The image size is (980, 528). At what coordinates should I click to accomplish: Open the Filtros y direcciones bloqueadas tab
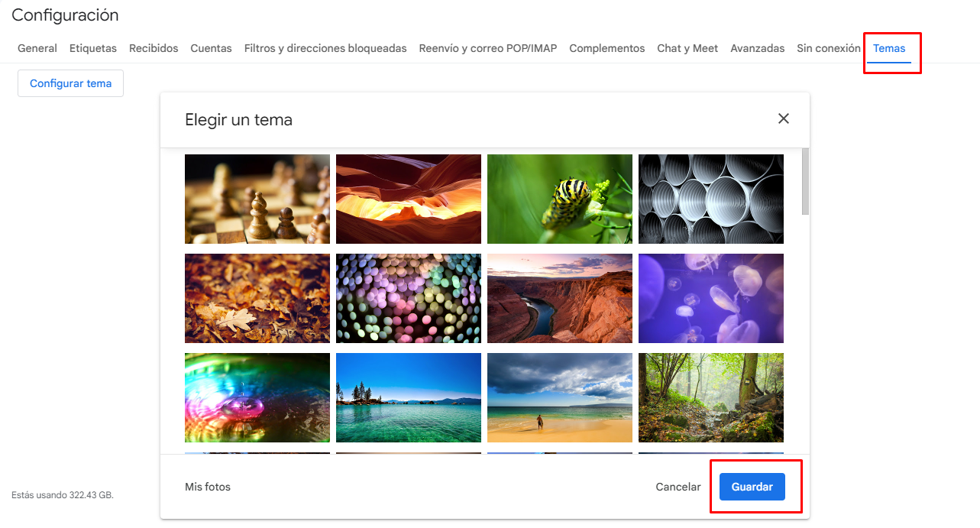click(x=325, y=48)
